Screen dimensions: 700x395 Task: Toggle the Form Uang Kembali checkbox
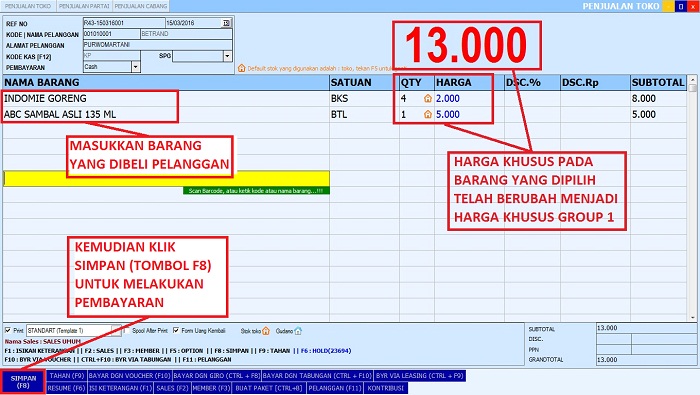click(x=176, y=330)
